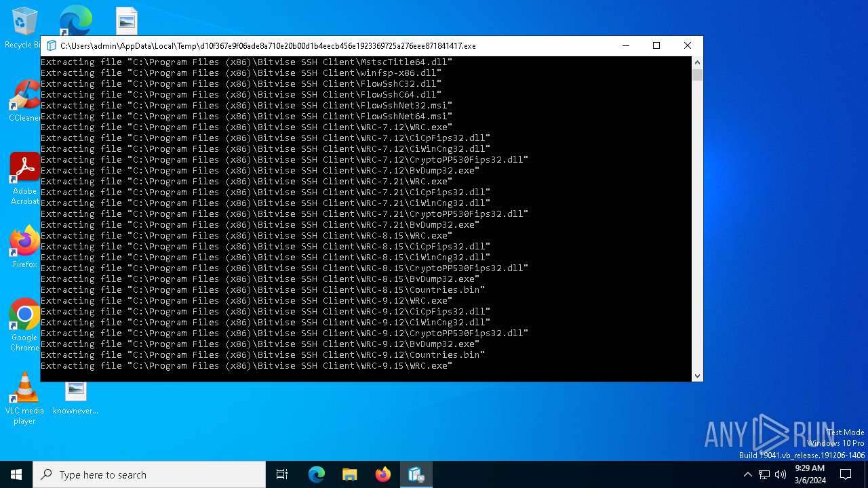Click the line extracting WRC-9.15\WRC.exe

pyautogui.click(x=246, y=366)
